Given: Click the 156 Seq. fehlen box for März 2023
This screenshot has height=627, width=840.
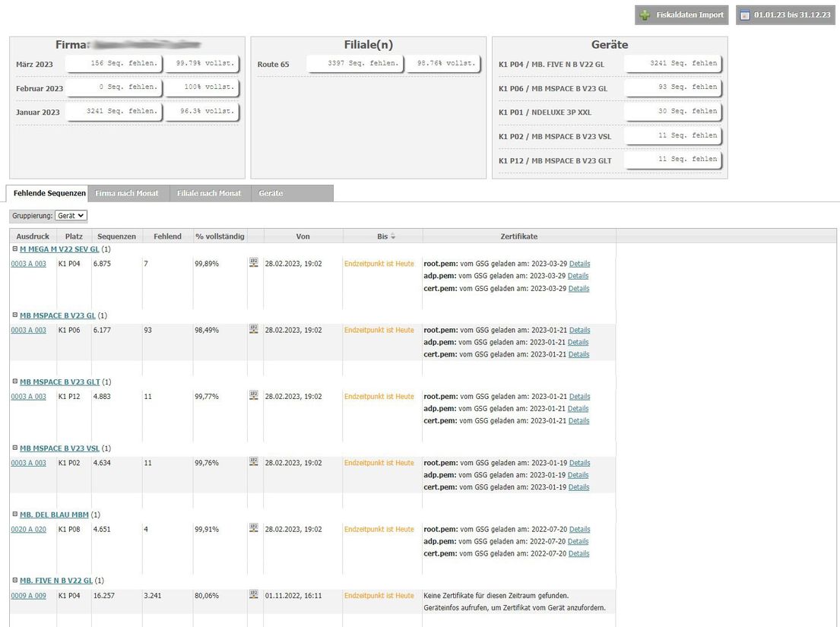Looking at the screenshot, I should click(x=113, y=63).
